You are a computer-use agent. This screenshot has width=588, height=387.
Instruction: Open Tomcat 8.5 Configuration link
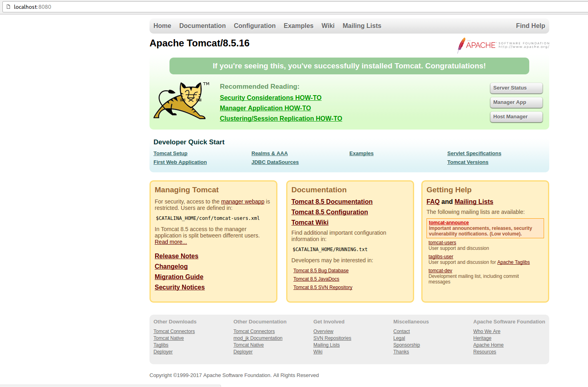pyautogui.click(x=329, y=212)
